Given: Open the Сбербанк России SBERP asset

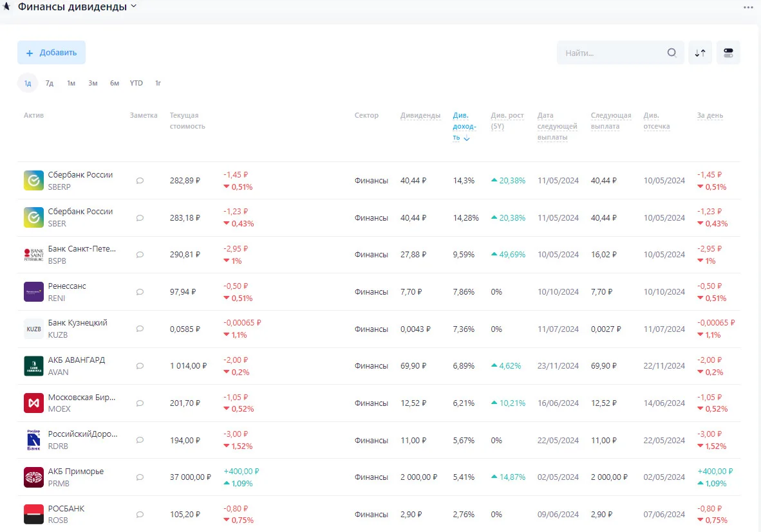Looking at the screenshot, I should [80, 180].
